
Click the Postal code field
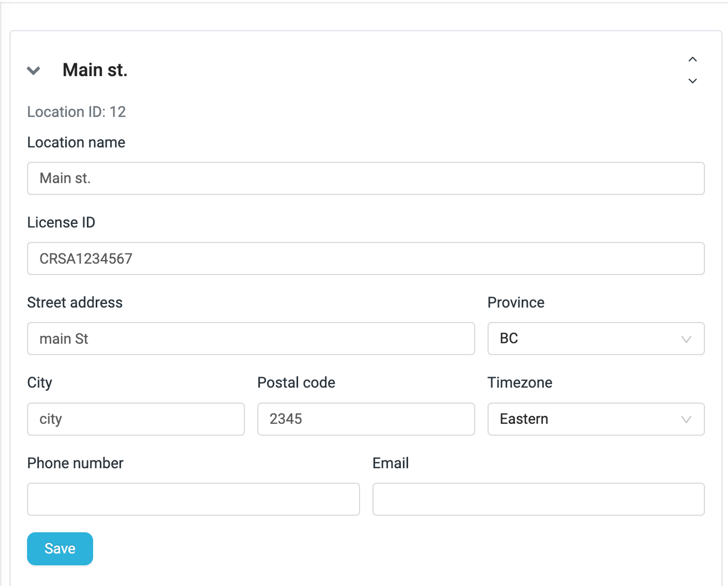pyautogui.click(x=366, y=419)
